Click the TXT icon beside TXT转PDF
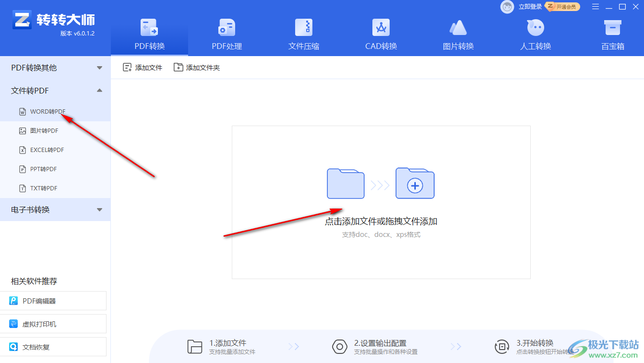Screen dimensions: 644x363 (22, 188)
